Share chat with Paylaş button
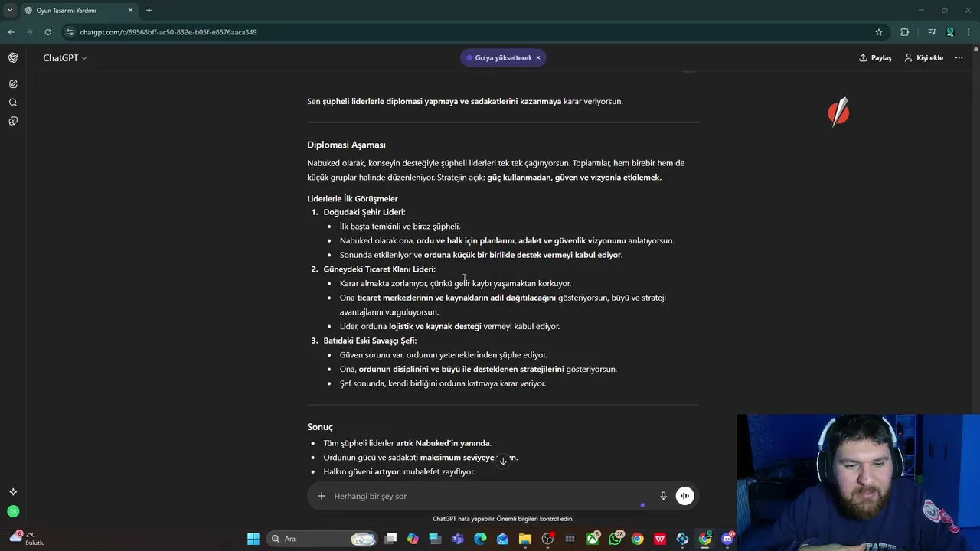This screenshot has width=980, height=551. (x=875, y=58)
